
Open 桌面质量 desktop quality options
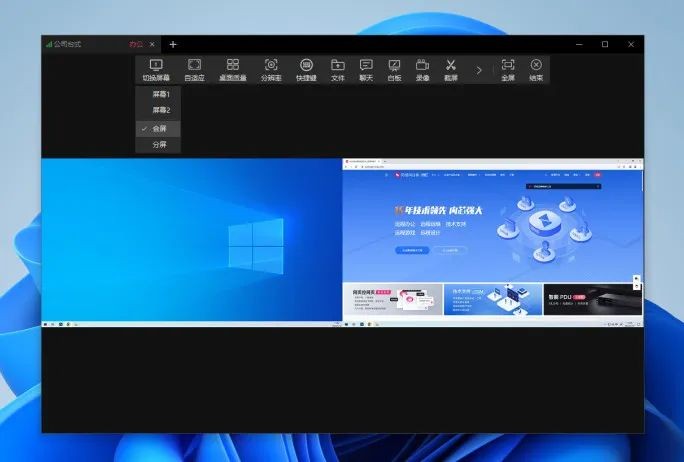233,70
